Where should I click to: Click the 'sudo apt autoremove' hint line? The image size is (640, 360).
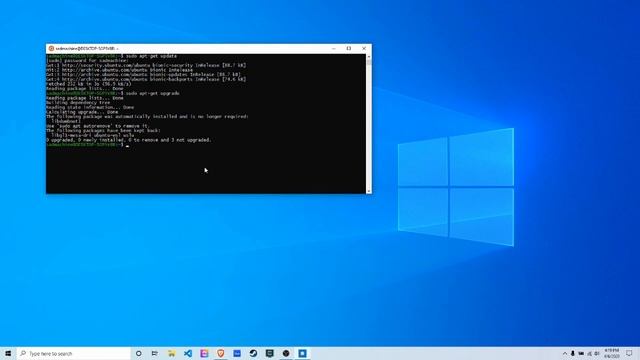pyautogui.click(x=98, y=126)
